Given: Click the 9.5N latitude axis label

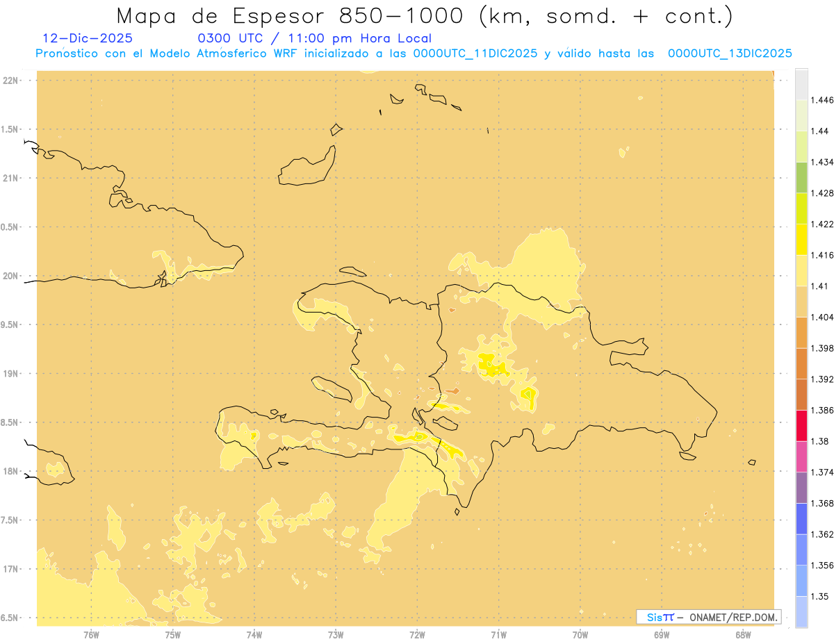Looking at the screenshot, I should [x=9, y=324].
